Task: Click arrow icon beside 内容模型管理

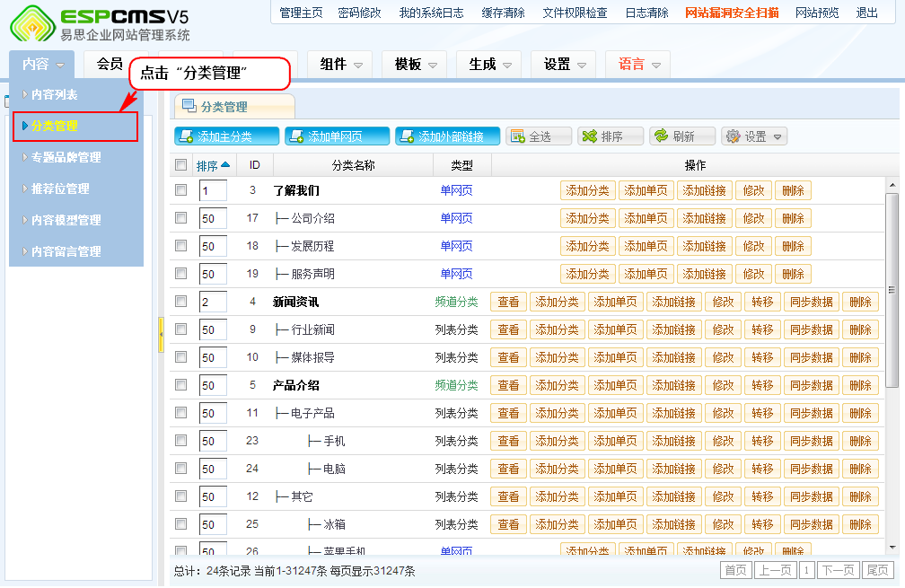Action: point(25,220)
